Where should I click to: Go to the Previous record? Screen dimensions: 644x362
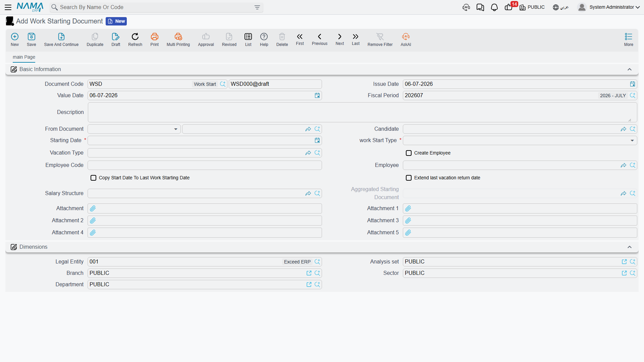320,39
